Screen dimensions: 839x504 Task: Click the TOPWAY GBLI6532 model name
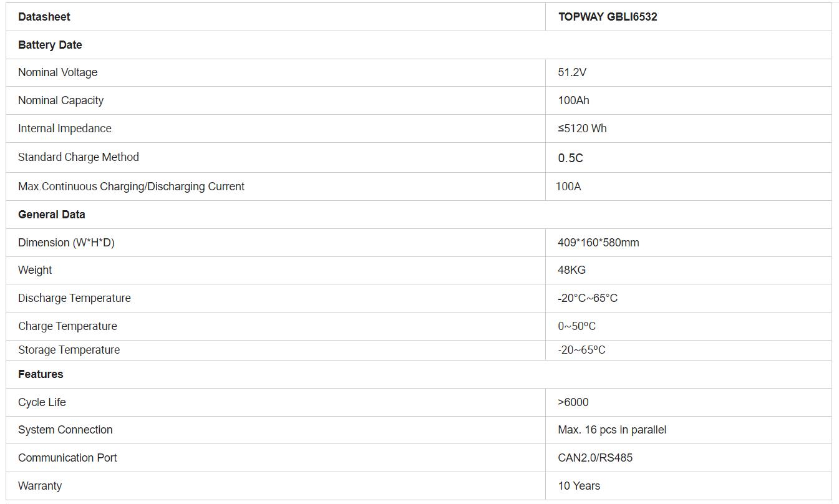tap(607, 17)
